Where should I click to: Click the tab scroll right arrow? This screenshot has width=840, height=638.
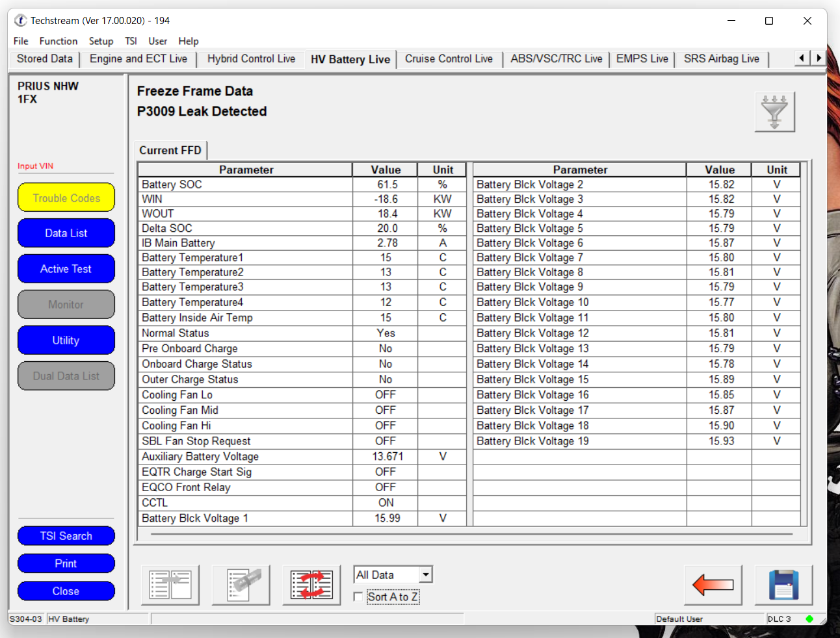[818, 58]
